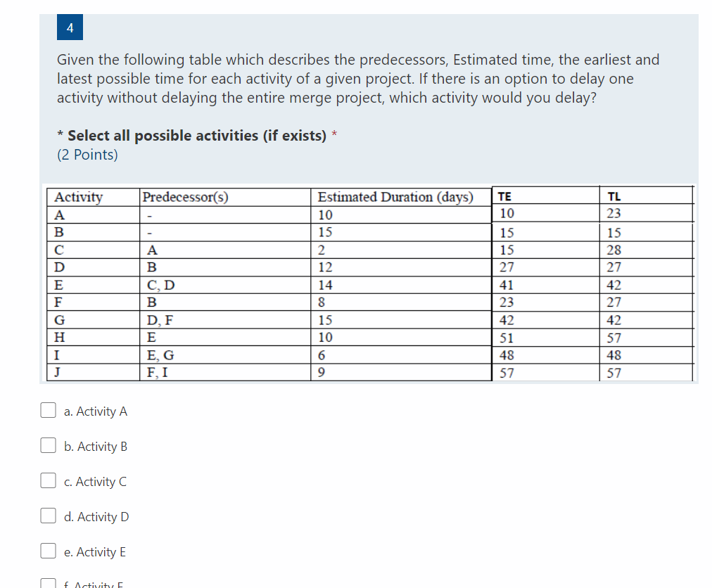Enable the Activity D checkbox

click(x=48, y=515)
